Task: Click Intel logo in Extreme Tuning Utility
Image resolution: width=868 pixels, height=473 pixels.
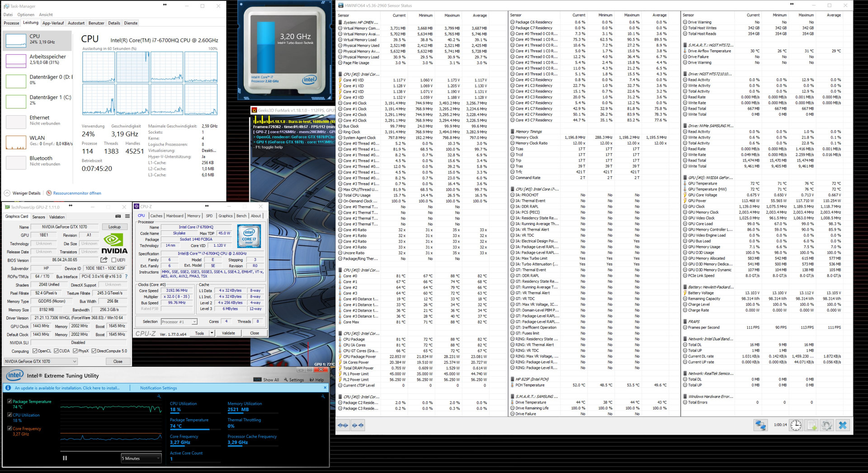Action: (x=14, y=375)
